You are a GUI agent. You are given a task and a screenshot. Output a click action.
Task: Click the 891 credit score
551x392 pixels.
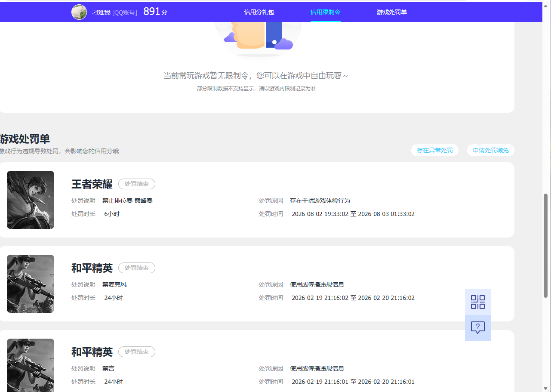click(x=152, y=12)
